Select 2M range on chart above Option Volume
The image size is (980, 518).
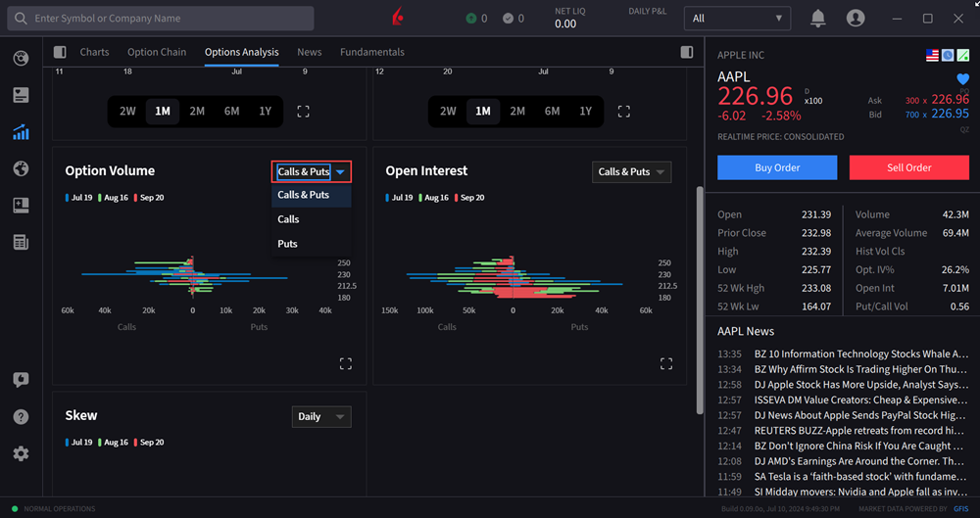[x=197, y=112]
